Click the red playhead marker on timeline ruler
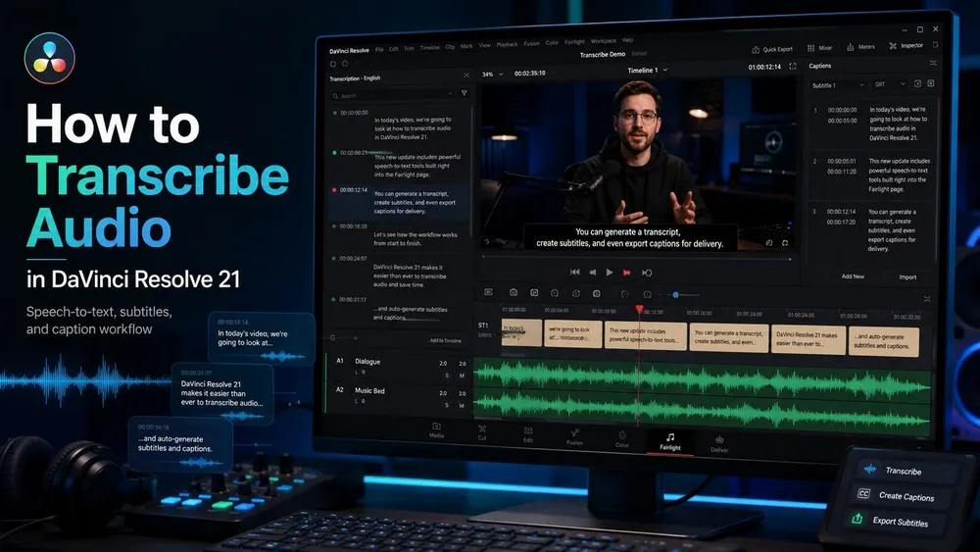The height and width of the screenshot is (552, 980). (x=639, y=309)
